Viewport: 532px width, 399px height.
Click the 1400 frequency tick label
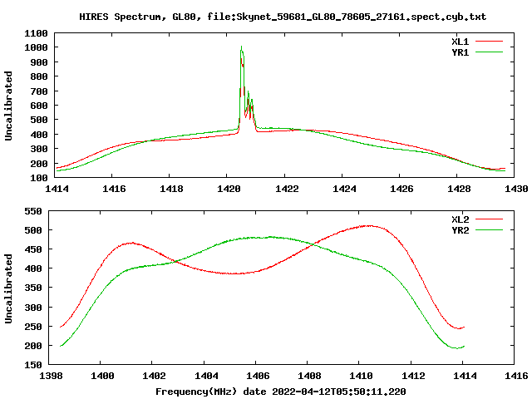coord(102,376)
